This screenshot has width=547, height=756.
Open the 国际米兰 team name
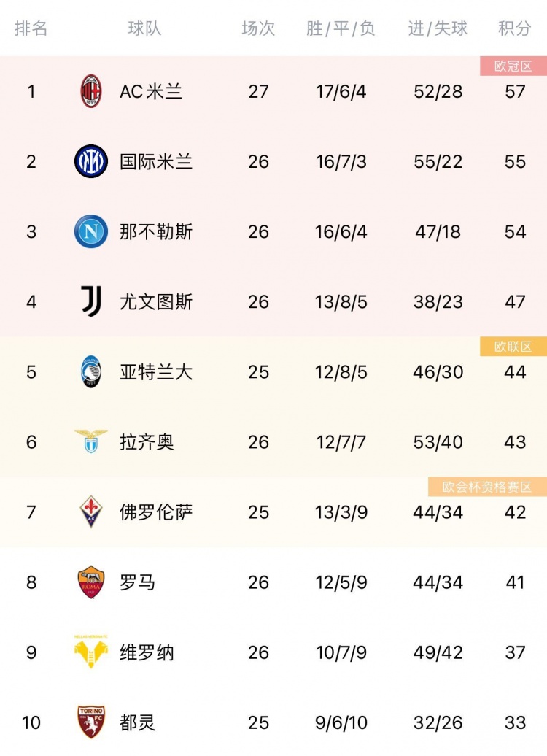pyautogui.click(x=156, y=161)
